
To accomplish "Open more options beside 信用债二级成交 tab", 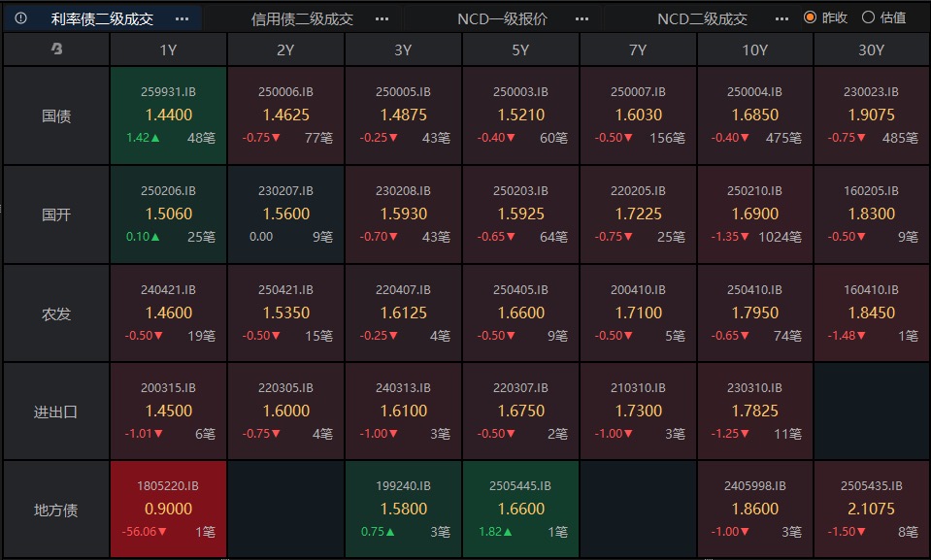I will click(382, 19).
